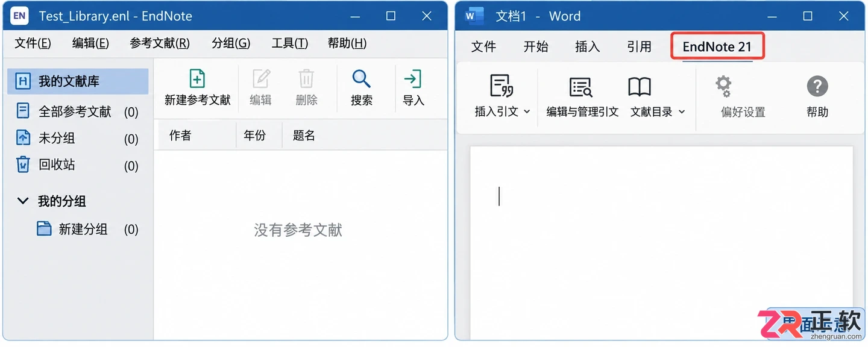Click the Bibliography (文献目录) book icon
This screenshot has height=347, width=868.
[x=640, y=87]
